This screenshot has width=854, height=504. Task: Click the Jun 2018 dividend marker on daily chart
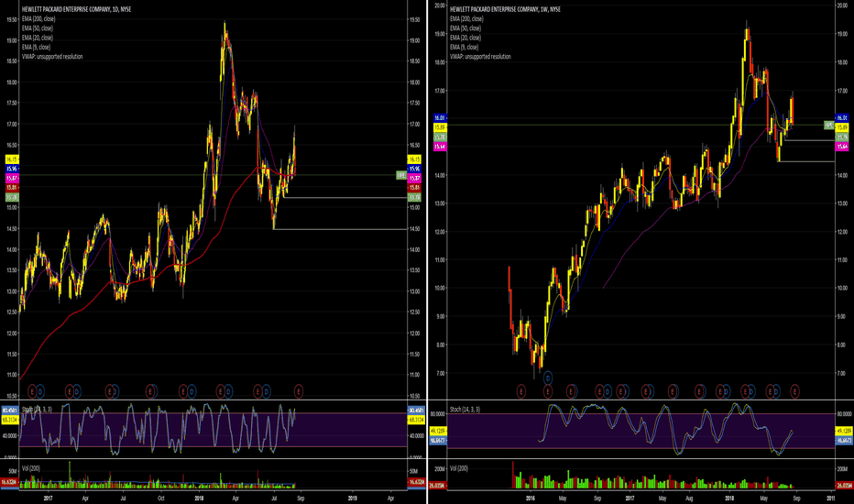pyautogui.click(x=267, y=391)
